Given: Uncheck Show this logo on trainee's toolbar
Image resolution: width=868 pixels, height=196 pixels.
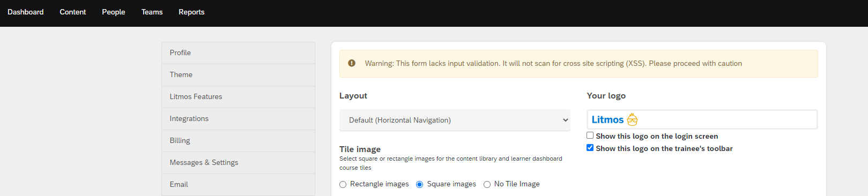Looking at the screenshot, I should 590,148.
